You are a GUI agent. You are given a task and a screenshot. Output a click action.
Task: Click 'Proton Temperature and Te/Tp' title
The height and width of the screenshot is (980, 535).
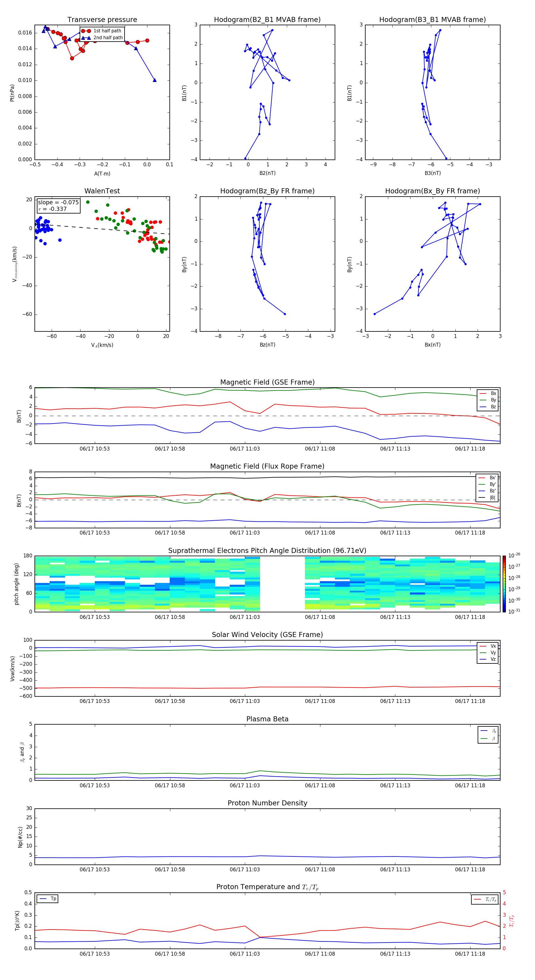pos(267,887)
